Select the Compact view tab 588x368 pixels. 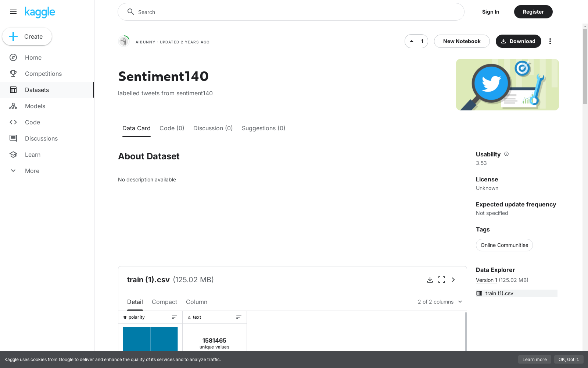[164, 302]
